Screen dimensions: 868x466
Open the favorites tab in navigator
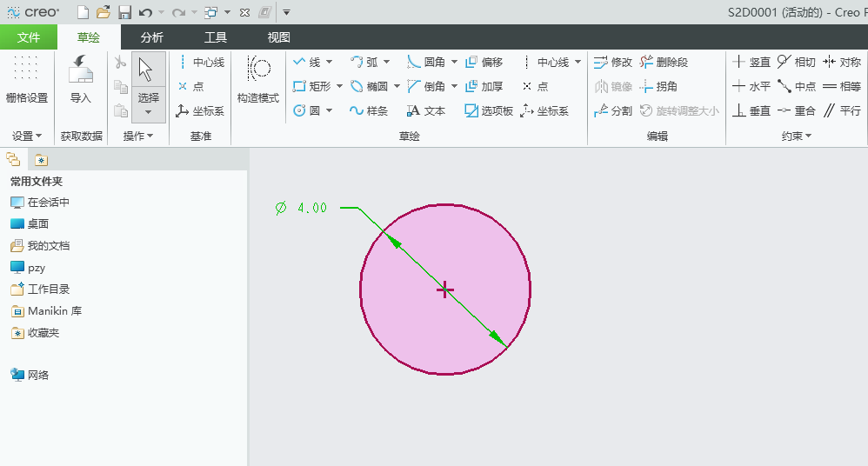point(42,160)
